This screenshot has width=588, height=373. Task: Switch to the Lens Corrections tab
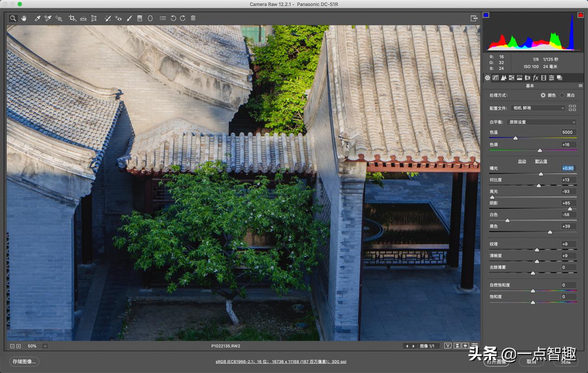pos(527,78)
